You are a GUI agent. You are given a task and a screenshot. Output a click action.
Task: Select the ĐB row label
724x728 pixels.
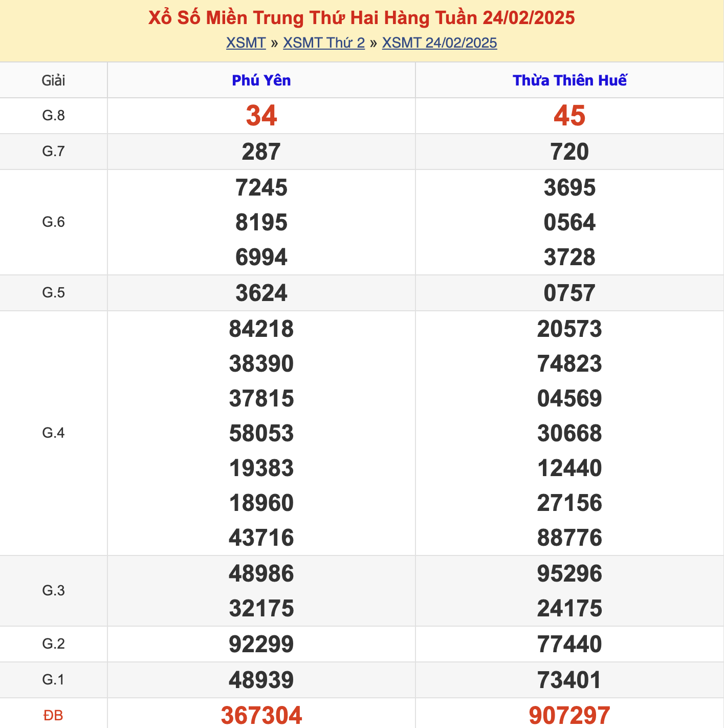point(53,715)
